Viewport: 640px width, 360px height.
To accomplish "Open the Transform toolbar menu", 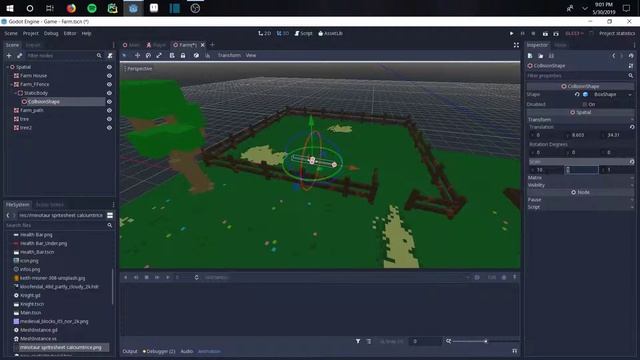I will (x=229, y=56).
